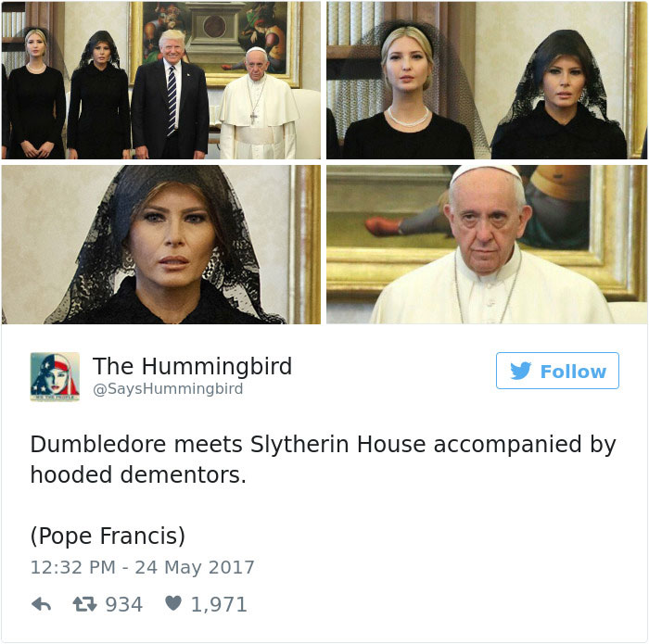
Task: Open the top-right photo of two women
Action: click(x=487, y=81)
